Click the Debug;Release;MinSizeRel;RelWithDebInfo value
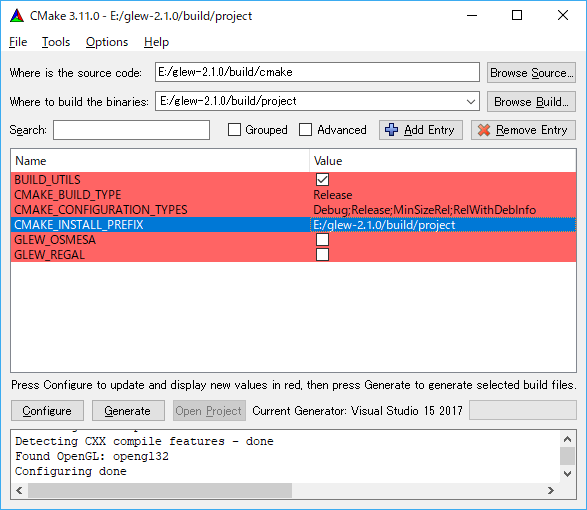This screenshot has width=587, height=510. point(425,210)
